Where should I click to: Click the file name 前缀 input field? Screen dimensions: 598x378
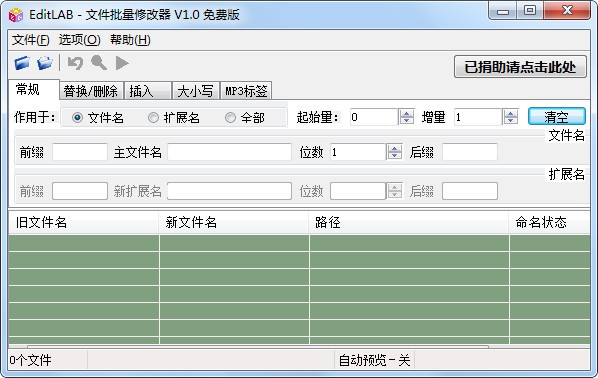(80, 152)
